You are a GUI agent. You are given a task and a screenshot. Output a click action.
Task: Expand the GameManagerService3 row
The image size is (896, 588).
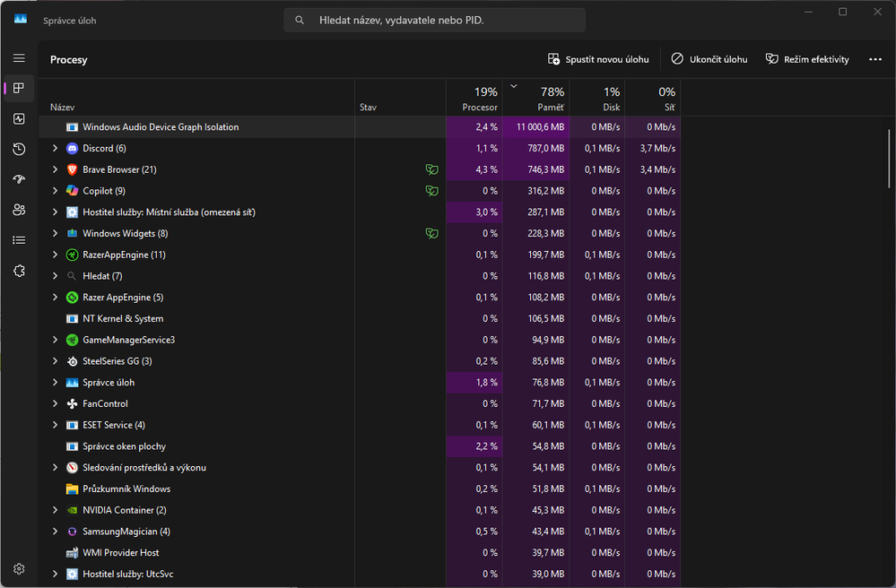55,340
